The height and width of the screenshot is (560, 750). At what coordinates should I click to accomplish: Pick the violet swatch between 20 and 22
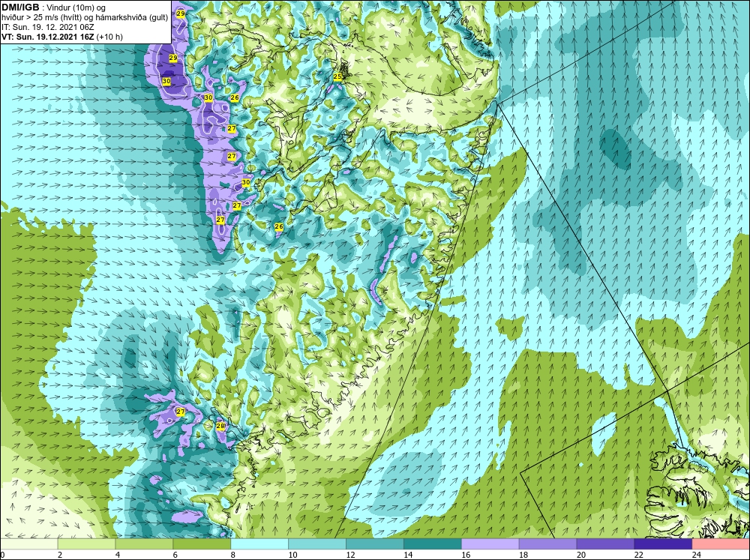605,544
